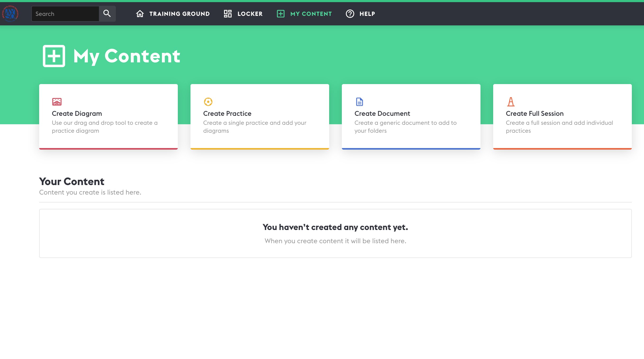The height and width of the screenshot is (359, 644).
Task: Click the My Content nav icon
Action: 280,13
